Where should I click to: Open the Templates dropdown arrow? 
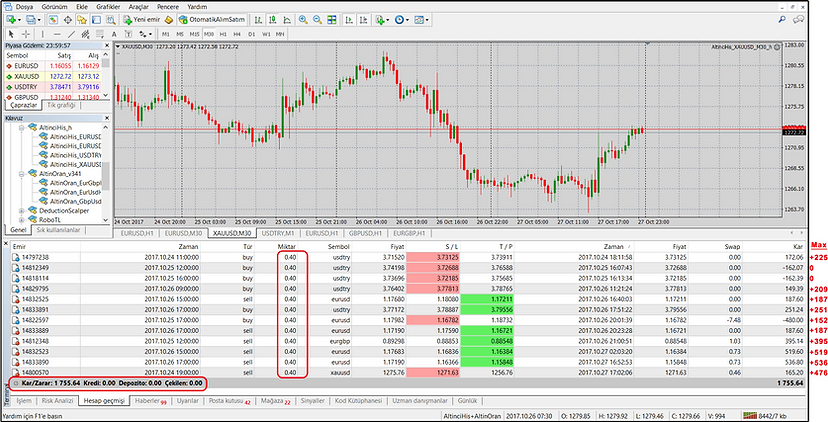coord(427,20)
